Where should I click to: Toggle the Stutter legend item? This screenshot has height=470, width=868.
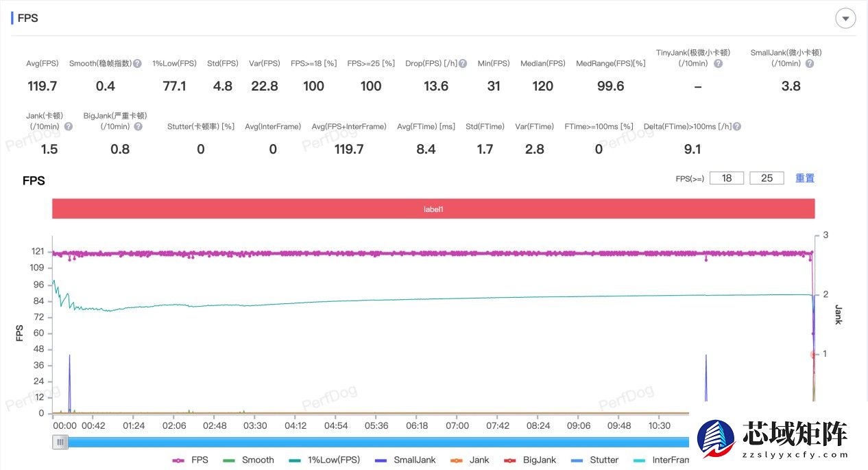point(595,460)
